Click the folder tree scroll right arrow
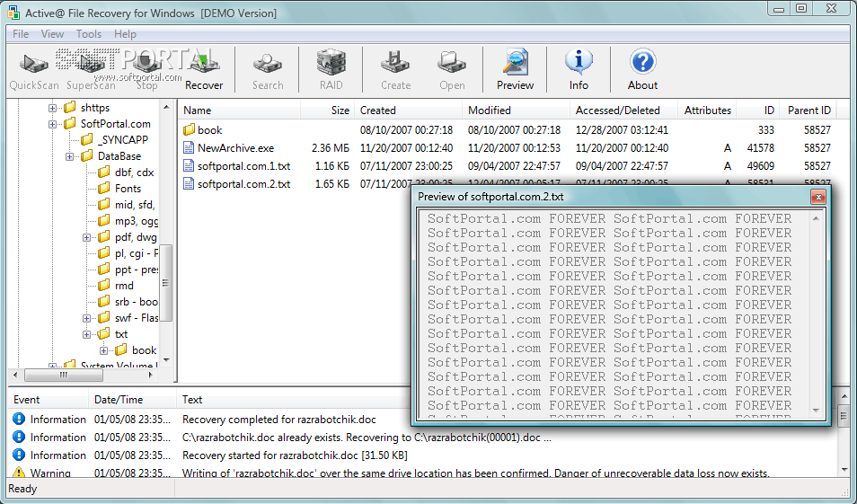Screen dimensions: 857x504 [151, 375]
